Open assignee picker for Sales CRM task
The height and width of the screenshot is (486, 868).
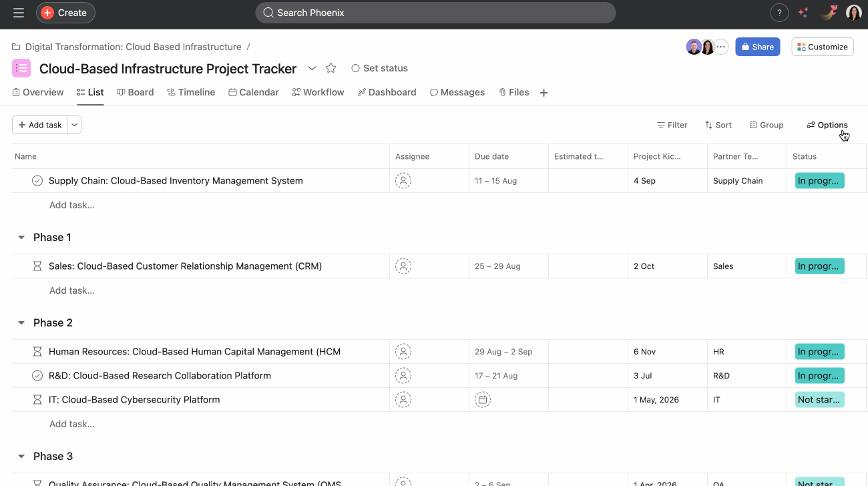403,266
